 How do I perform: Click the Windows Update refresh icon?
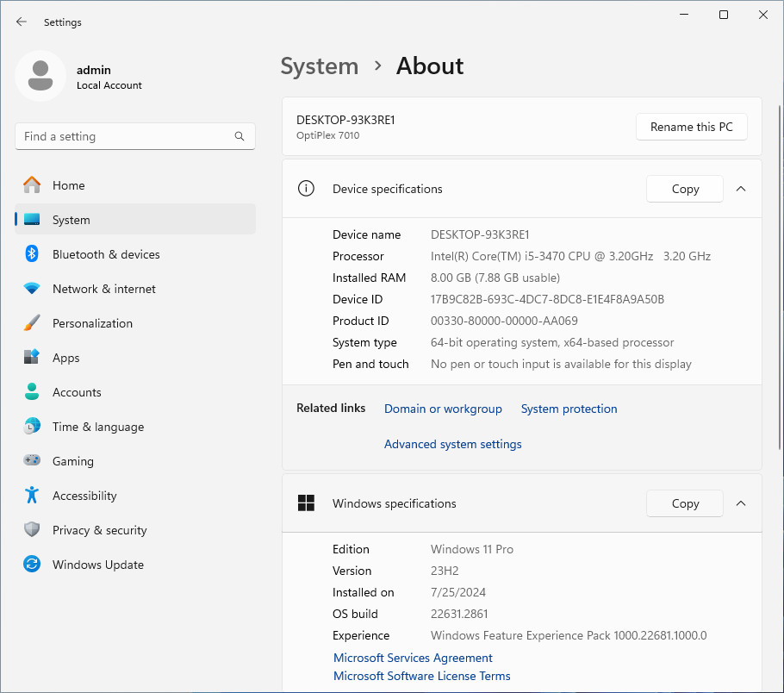(x=32, y=565)
